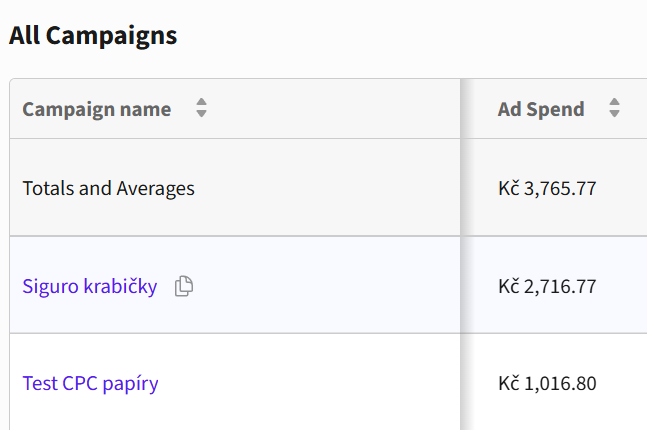
Task: Open the Test CPC papíry campaign link
Action: pyautogui.click(x=90, y=383)
